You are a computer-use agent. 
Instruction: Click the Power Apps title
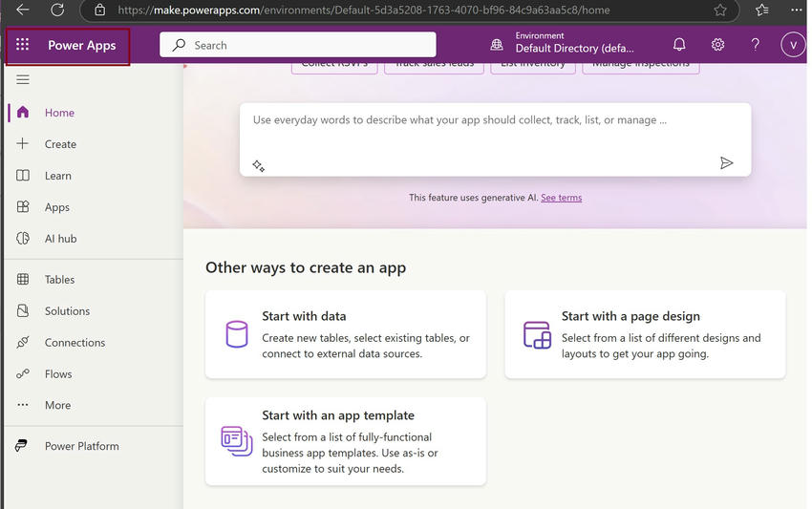pos(82,46)
